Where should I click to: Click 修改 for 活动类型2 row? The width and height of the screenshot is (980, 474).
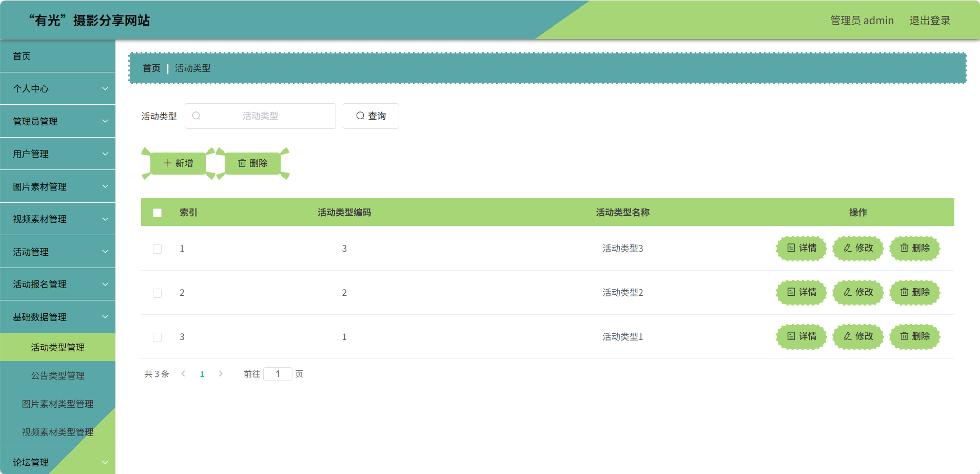click(858, 292)
